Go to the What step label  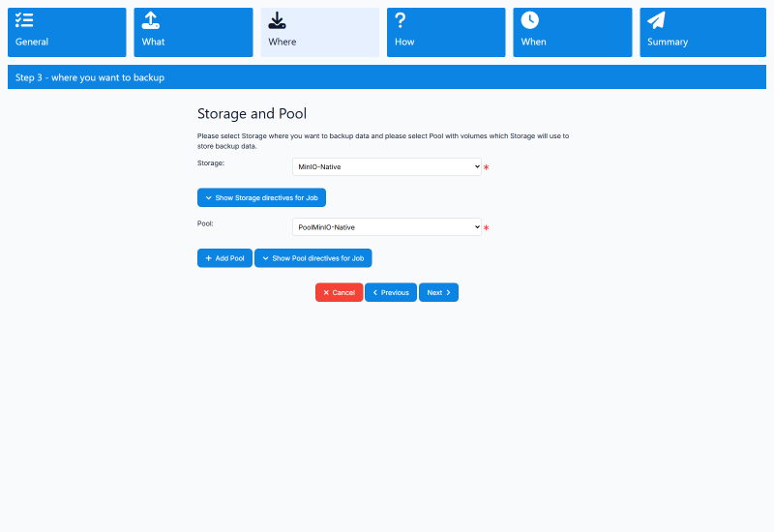153,42
